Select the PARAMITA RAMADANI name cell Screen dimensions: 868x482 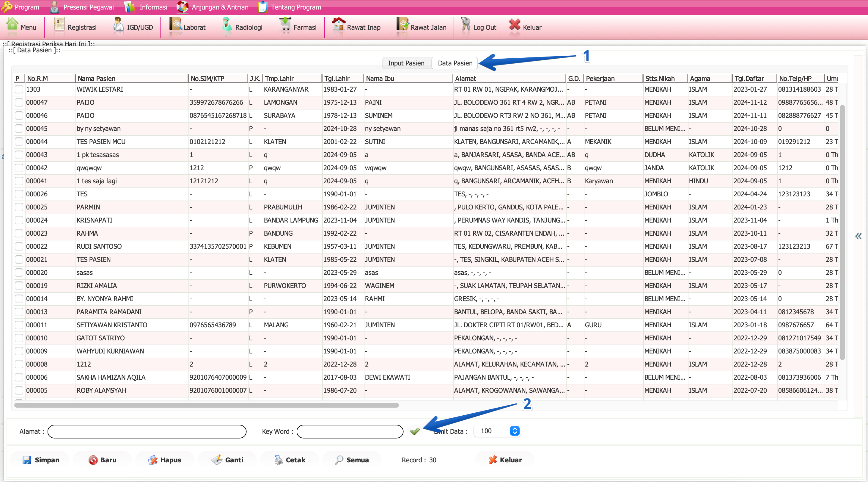(132, 312)
